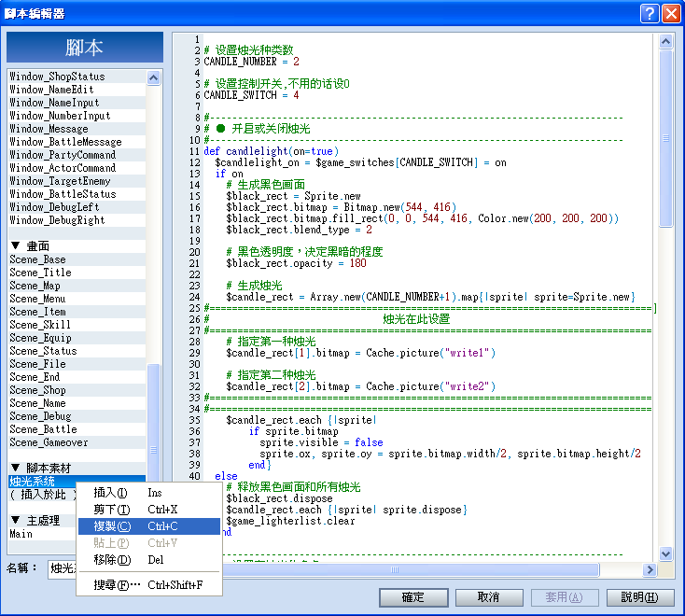This screenshot has width=685, height=616.
Task: Click the 套用 apply button
Action: (564, 597)
